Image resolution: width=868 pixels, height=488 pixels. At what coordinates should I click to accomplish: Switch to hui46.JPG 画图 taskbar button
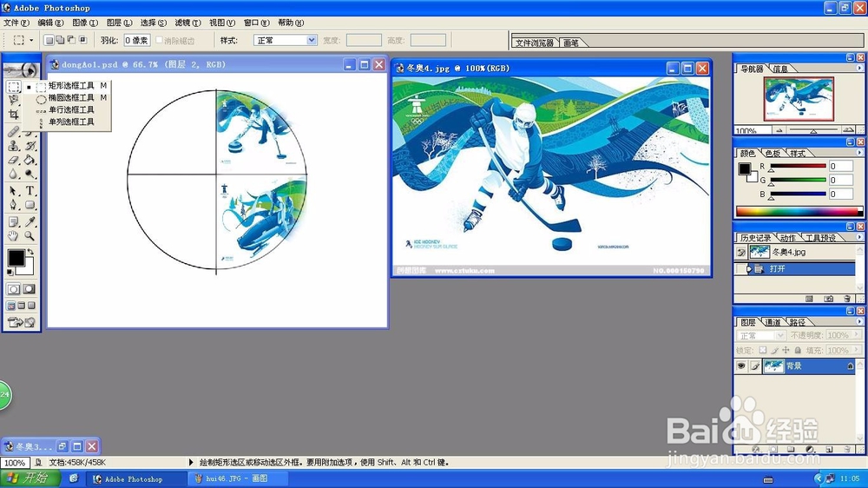coord(238,478)
